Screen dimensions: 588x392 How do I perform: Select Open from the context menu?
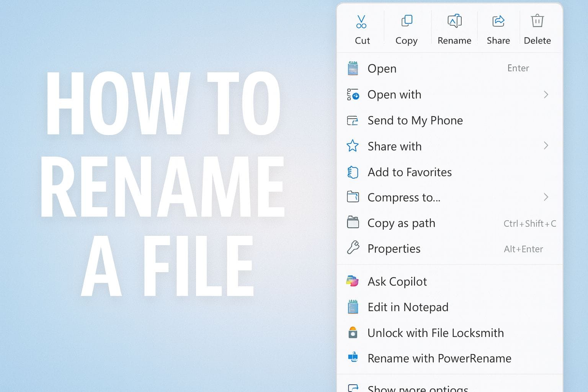click(x=381, y=69)
